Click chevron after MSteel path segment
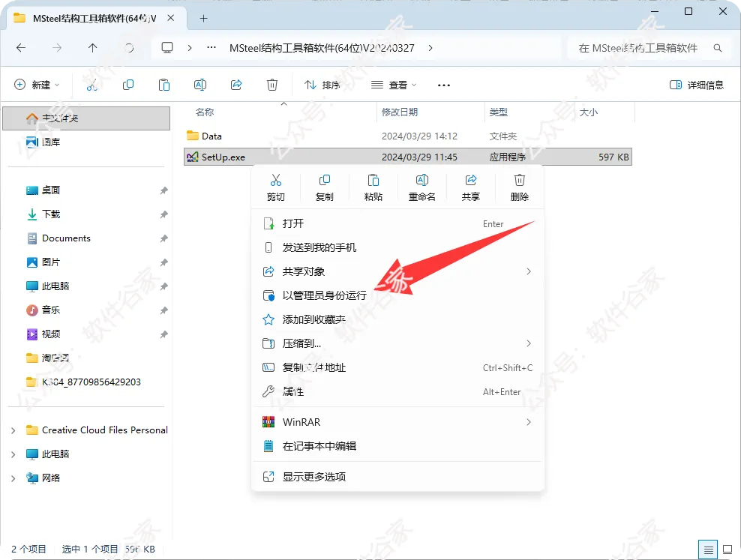741x560 pixels. point(430,48)
